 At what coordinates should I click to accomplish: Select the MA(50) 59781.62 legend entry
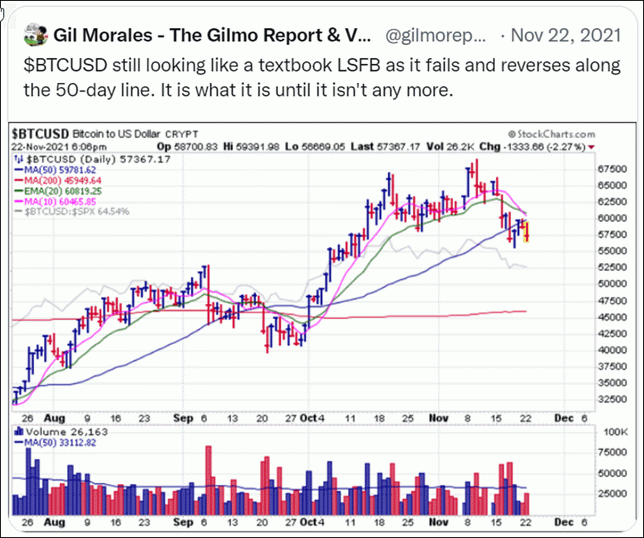tap(55, 170)
